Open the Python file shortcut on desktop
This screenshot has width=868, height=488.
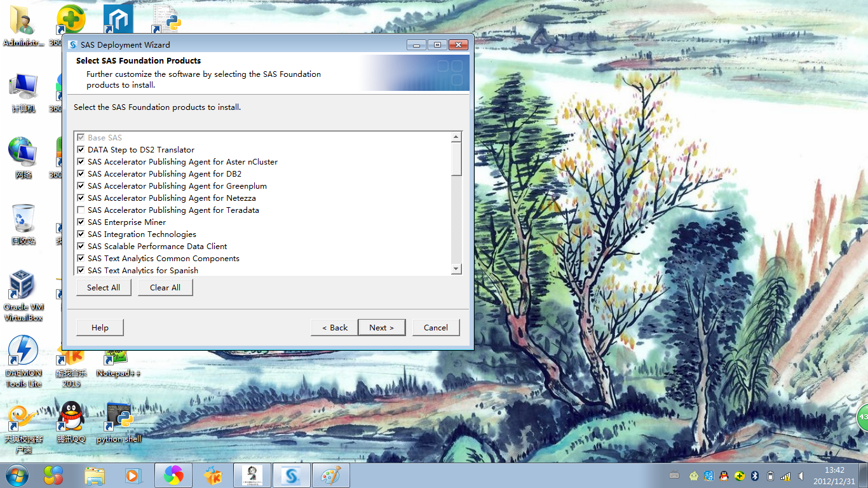(167, 19)
